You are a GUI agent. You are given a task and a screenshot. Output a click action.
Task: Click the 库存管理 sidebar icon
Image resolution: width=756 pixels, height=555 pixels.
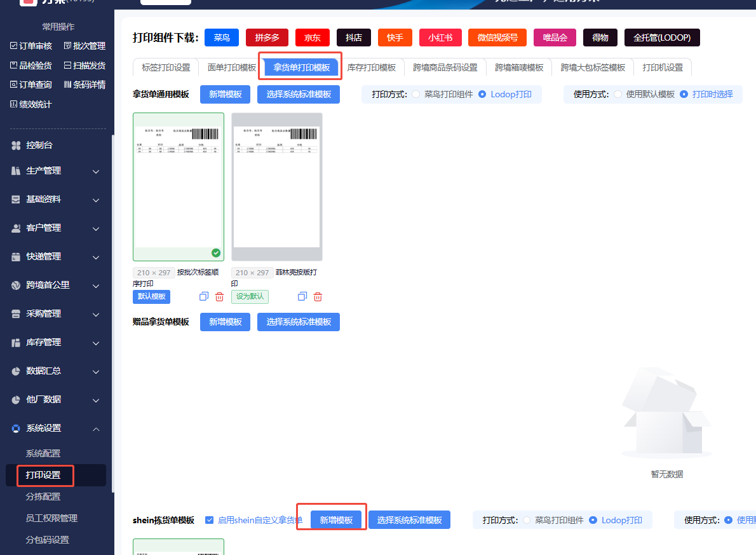click(16, 343)
